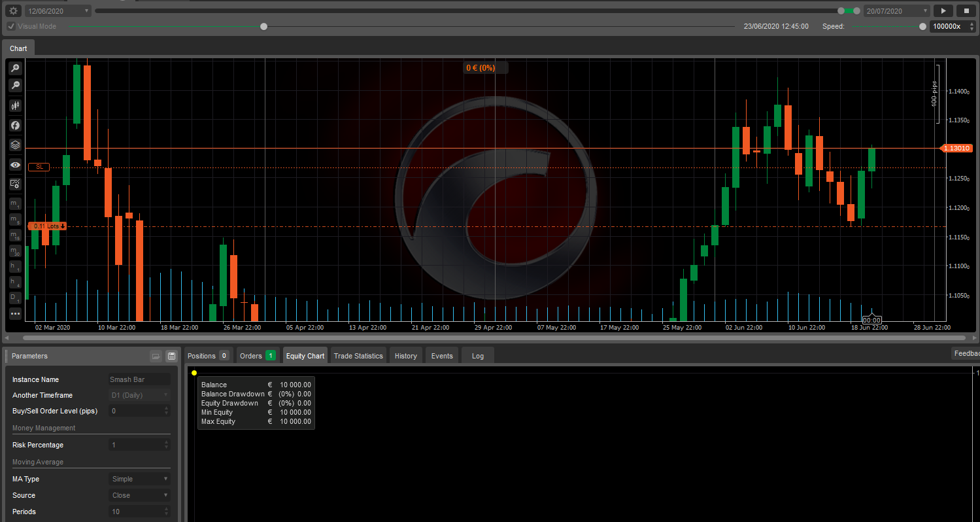
Task: Switch chart to h1 timeframe
Action: tap(15, 266)
